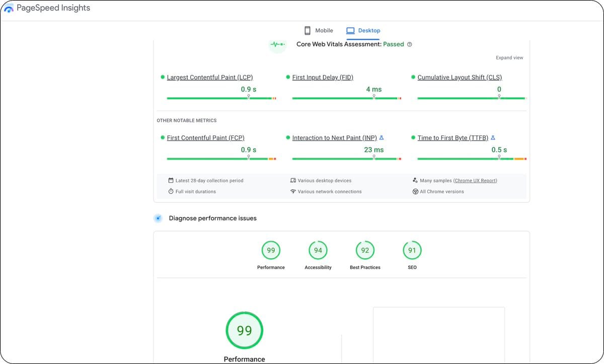Click the large Performance 99 gauge
The height and width of the screenshot is (364, 604).
(x=244, y=330)
